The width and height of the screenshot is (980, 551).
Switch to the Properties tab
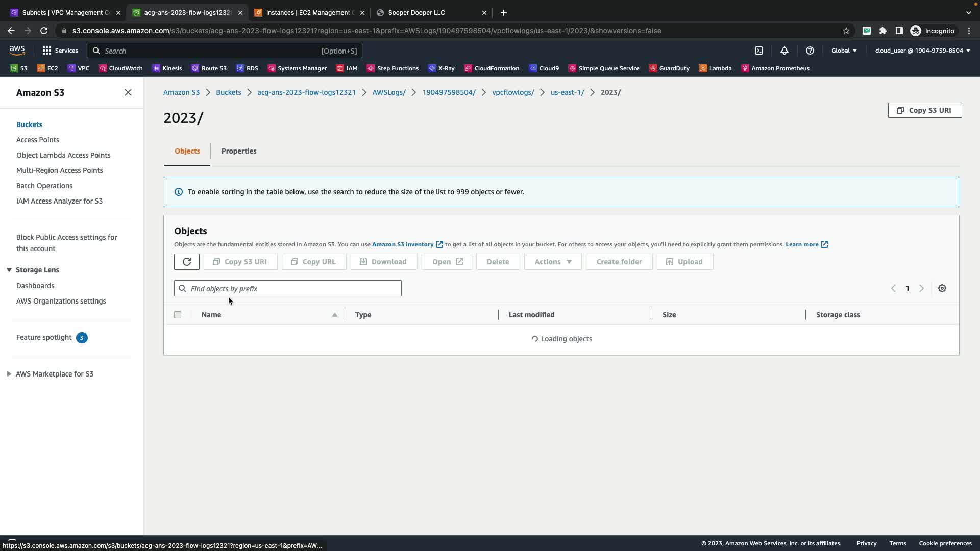click(x=238, y=151)
